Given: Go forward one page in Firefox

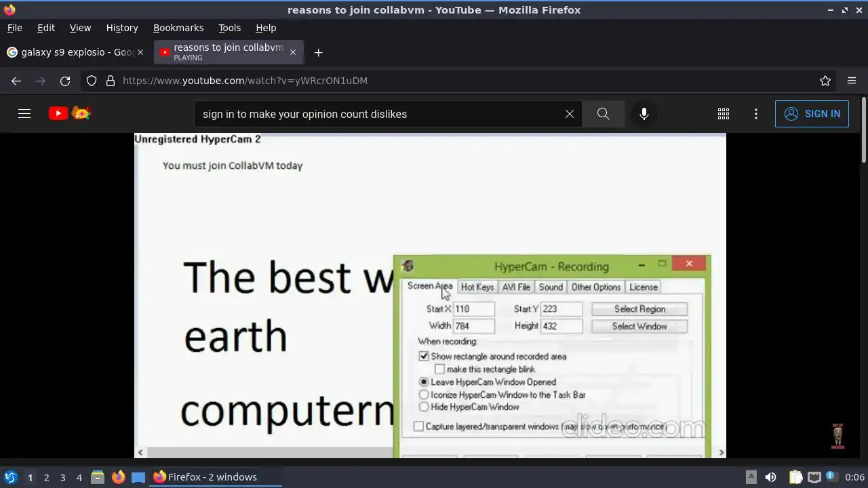Looking at the screenshot, I should (x=41, y=81).
